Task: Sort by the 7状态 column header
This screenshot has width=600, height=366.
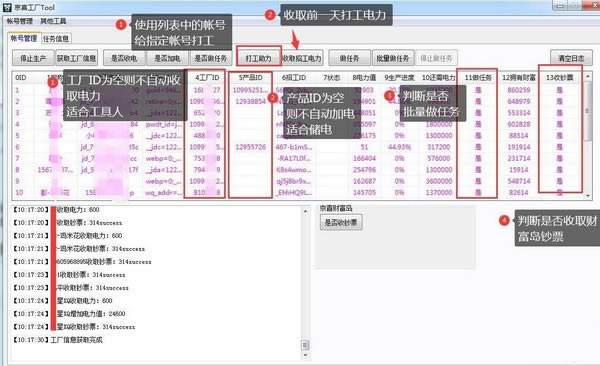Action: click(331, 78)
